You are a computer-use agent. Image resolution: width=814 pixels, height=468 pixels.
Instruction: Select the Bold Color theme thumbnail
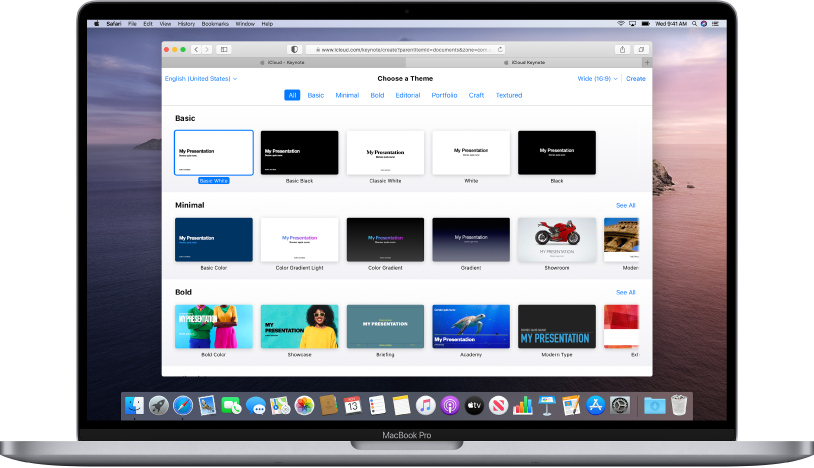[214, 326]
